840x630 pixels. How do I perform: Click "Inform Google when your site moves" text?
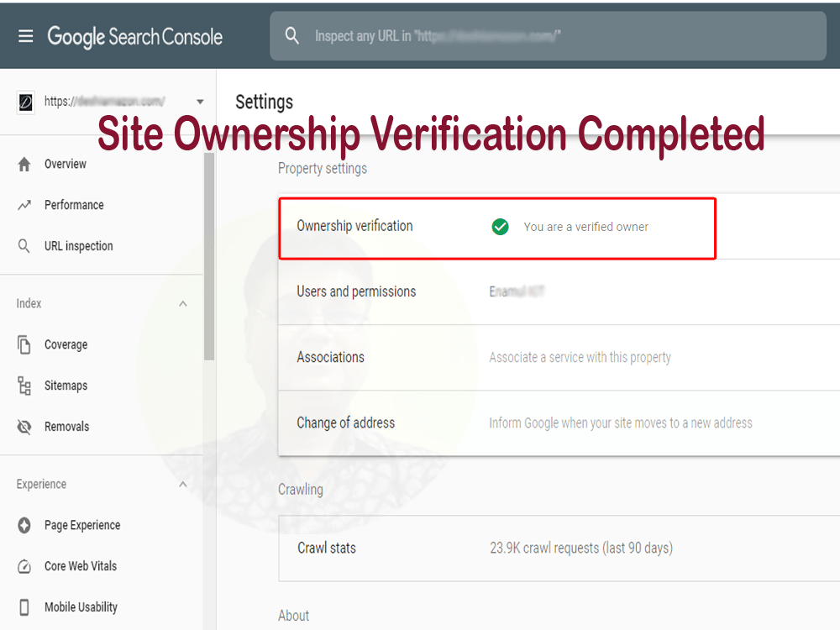[x=621, y=423]
